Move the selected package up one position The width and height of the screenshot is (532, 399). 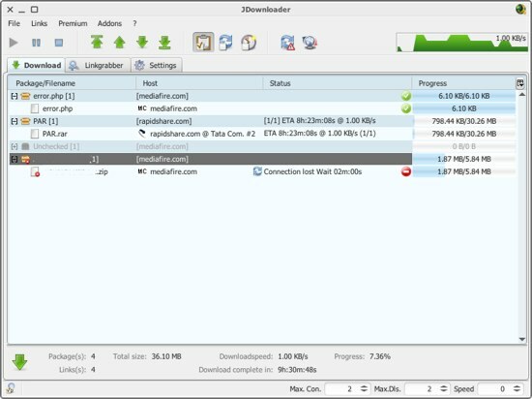pos(119,43)
